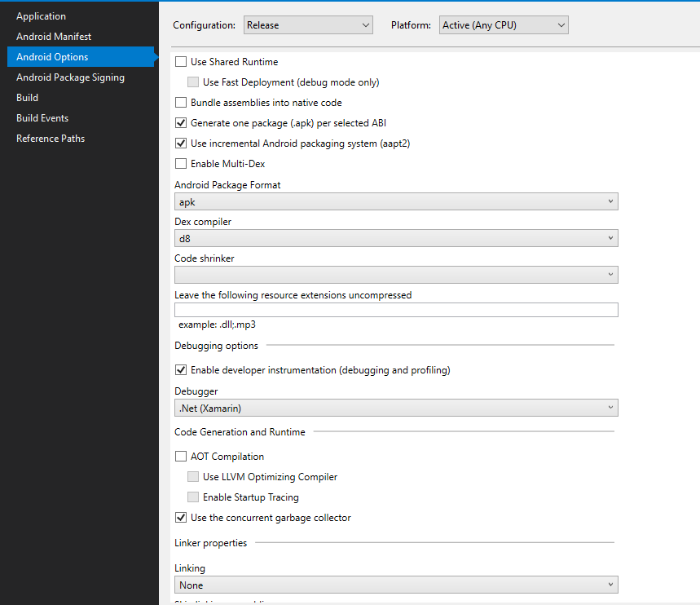Toggle Use incremental Android packaging system (aapt2)
The image size is (700, 605).
click(181, 144)
